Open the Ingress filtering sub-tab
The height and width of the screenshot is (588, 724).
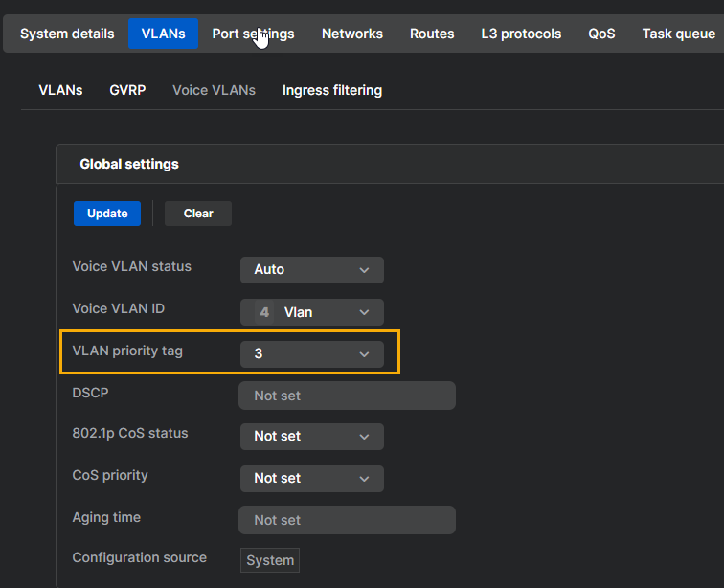pyautogui.click(x=331, y=90)
